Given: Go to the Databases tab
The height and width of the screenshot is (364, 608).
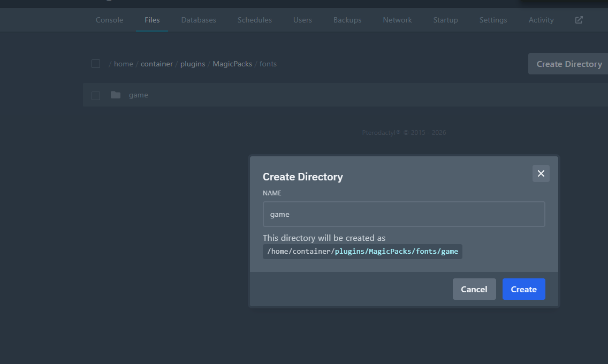Looking at the screenshot, I should tap(199, 20).
